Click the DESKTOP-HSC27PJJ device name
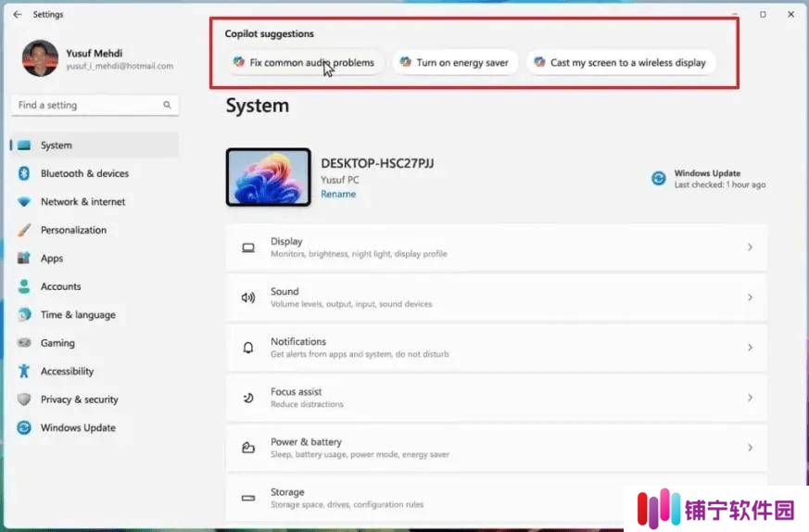Viewport: 809px width, 532px height. click(378, 163)
